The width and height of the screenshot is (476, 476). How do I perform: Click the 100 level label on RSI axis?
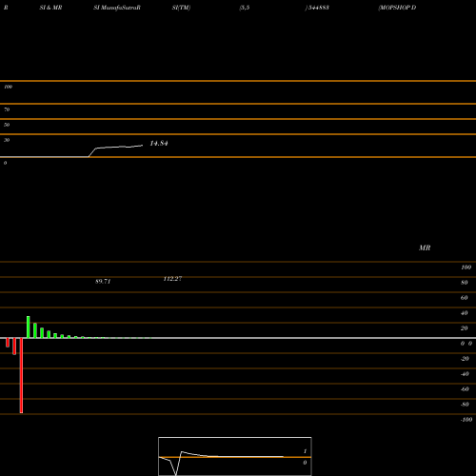point(8,87)
